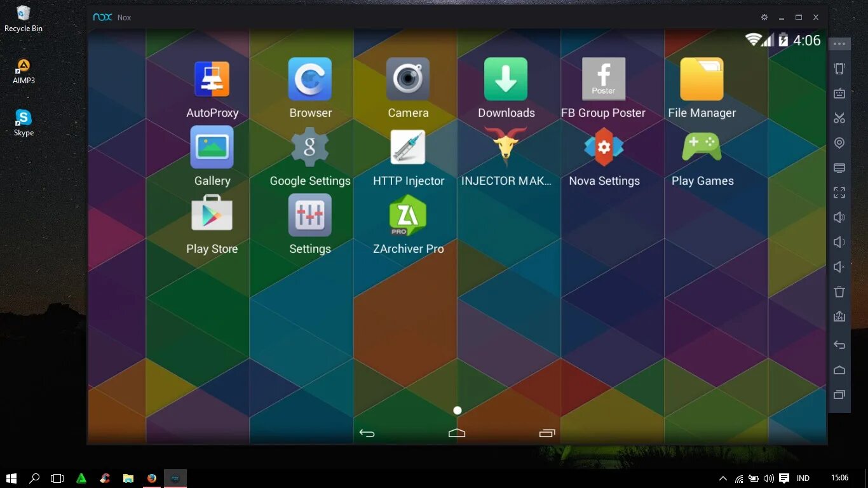Open Windows Task View
Viewport: 868px width, 488px height.
58,478
